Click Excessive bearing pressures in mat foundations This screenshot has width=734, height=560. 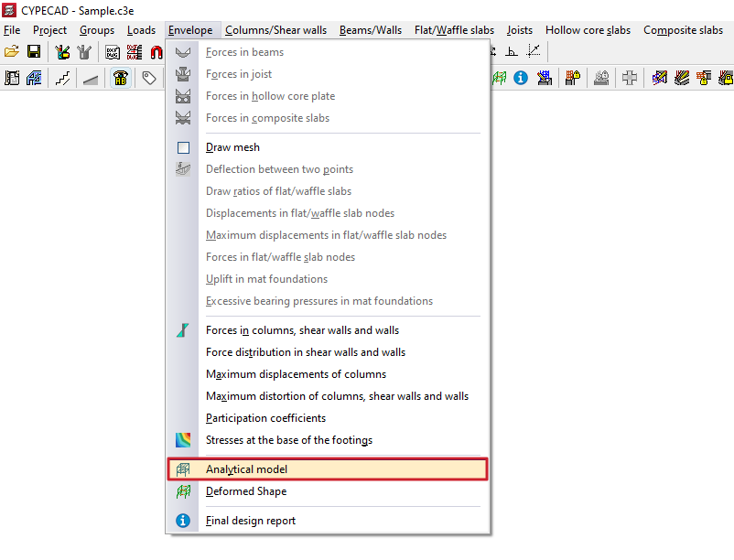[328, 301]
